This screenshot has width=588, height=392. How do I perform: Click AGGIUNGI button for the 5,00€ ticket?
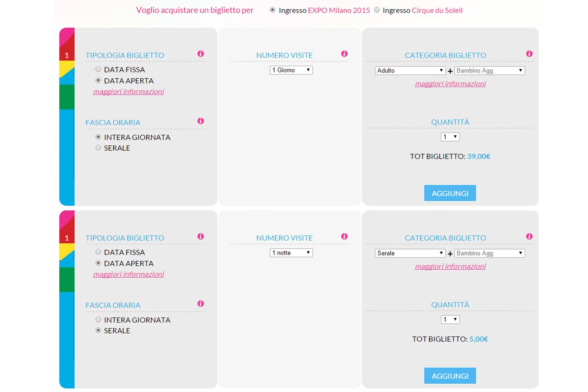[x=450, y=376]
